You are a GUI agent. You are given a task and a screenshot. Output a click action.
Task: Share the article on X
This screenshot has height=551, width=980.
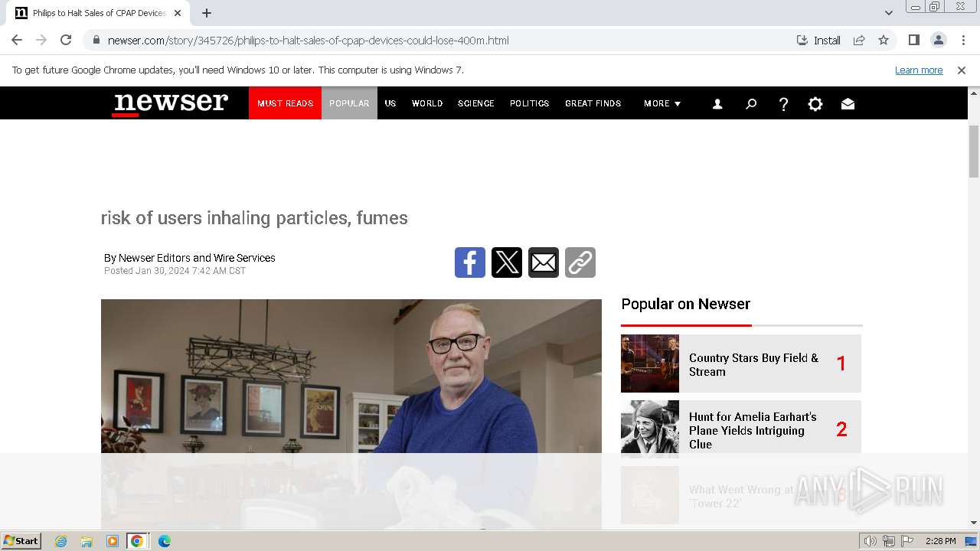507,262
